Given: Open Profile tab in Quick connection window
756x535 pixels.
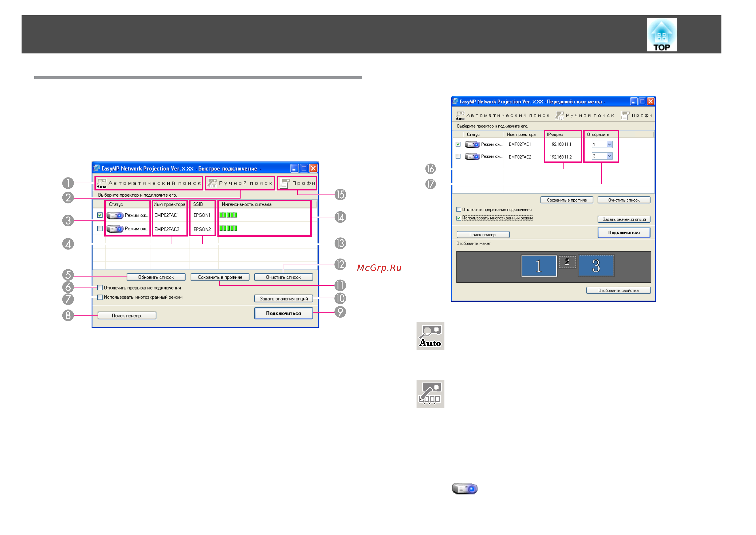Looking at the screenshot, I should [297, 183].
